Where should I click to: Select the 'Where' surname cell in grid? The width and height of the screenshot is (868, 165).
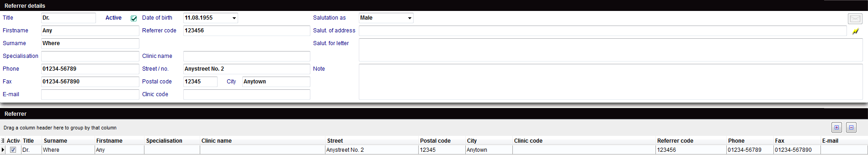tap(68, 150)
